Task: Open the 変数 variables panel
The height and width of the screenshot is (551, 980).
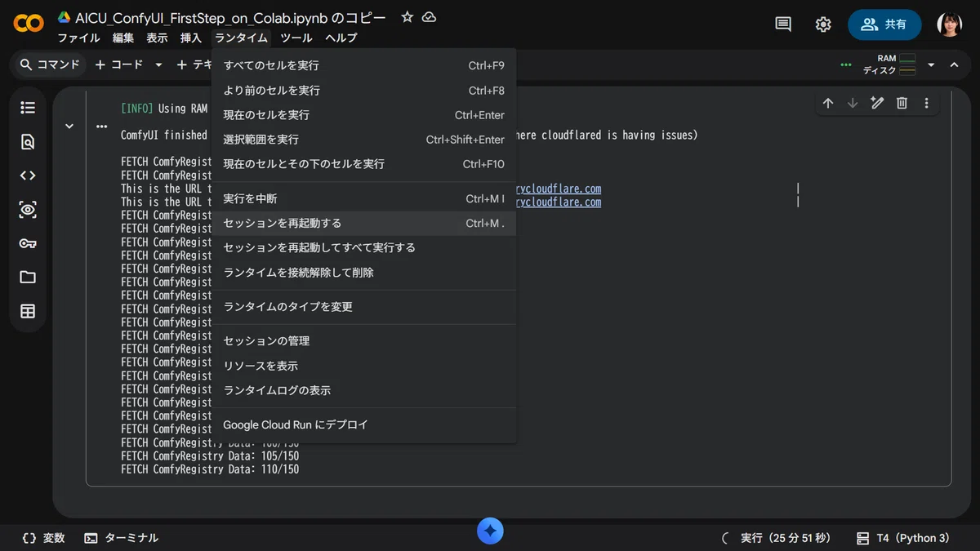Action: 44,538
